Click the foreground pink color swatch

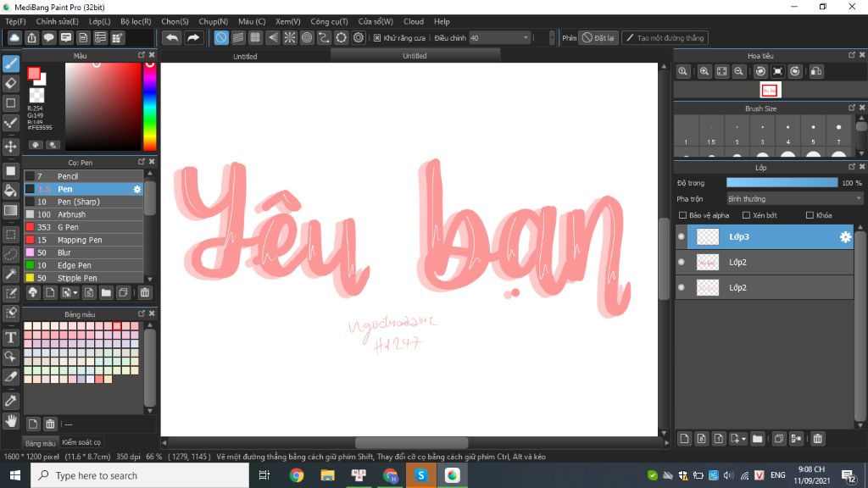(34, 74)
